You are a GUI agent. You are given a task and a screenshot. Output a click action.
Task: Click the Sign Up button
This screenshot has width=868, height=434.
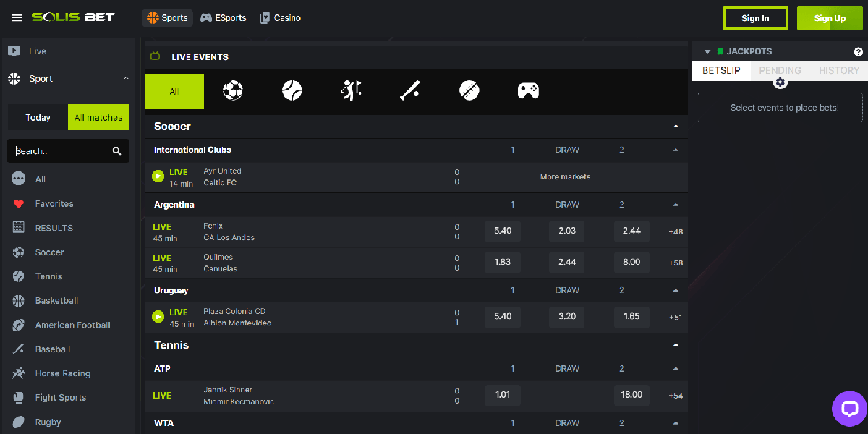830,18
